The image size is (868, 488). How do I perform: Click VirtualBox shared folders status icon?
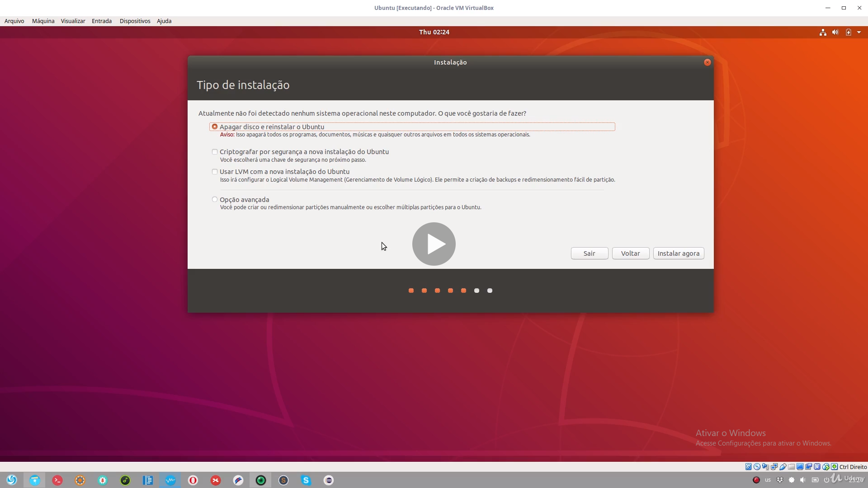click(791, 467)
